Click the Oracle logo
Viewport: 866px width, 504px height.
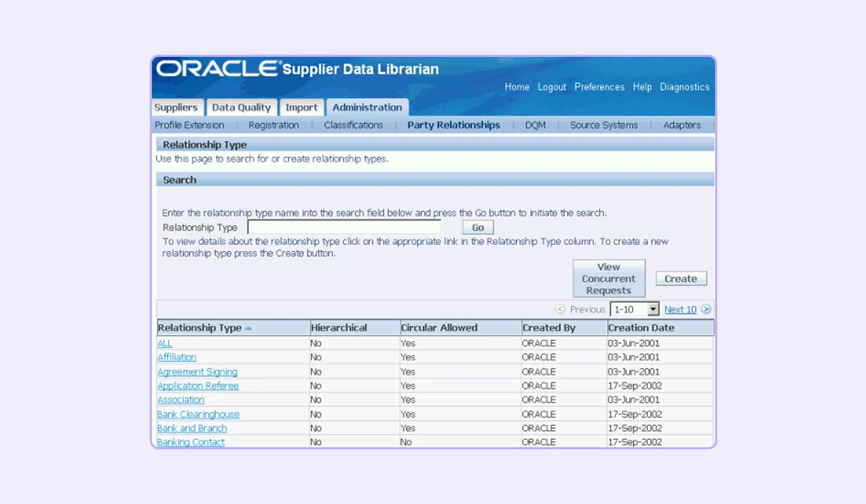[x=218, y=68]
